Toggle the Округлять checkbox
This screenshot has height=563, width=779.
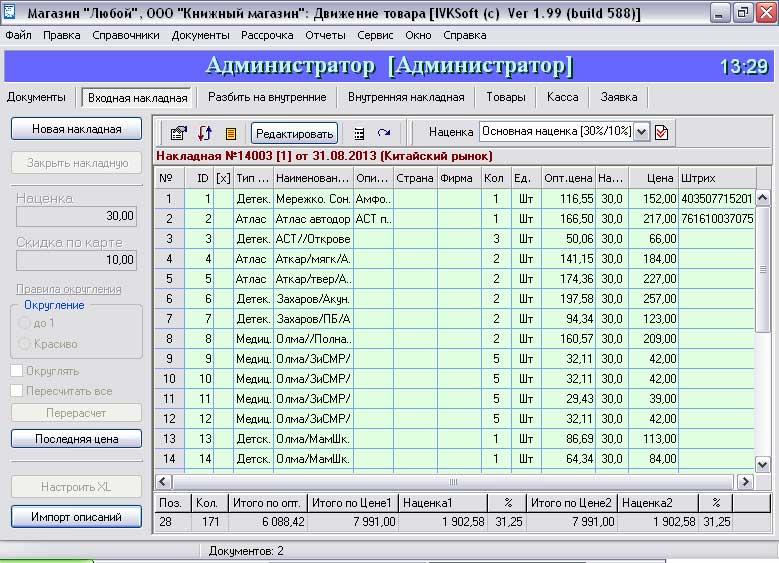17,371
